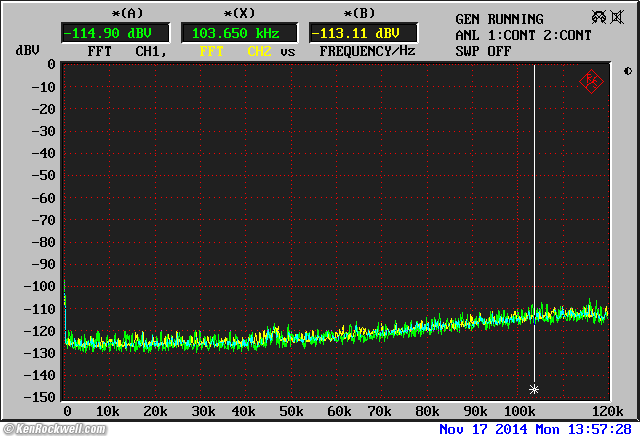The image size is (640, 436).
Task: Click the second muted speaker icon
Action: tap(618, 18)
